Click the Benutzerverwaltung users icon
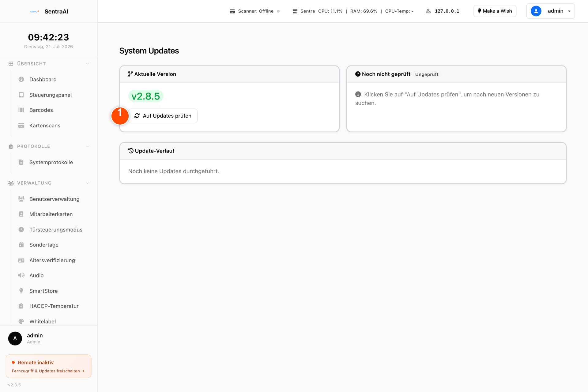The height and width of the screenshot is (392, 588). click(21, 199)
